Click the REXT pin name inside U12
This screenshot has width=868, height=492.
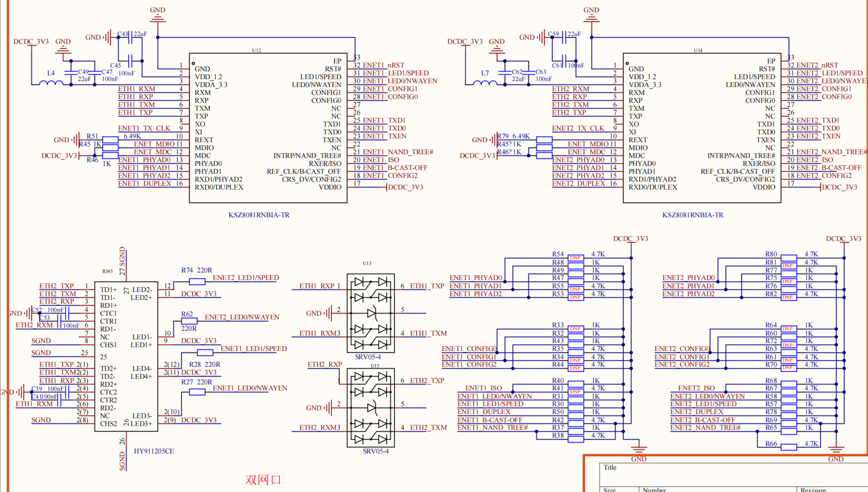coord(204,140)
